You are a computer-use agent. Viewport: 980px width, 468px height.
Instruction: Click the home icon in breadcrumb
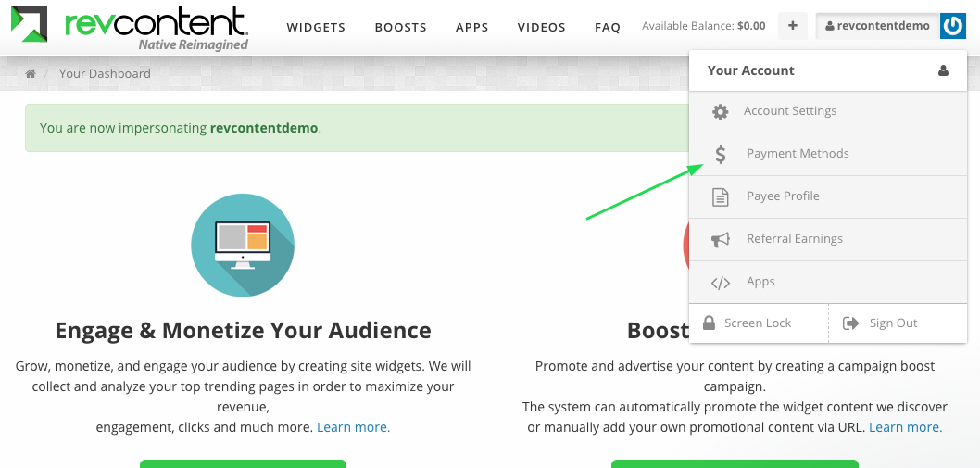click(30, 74)
